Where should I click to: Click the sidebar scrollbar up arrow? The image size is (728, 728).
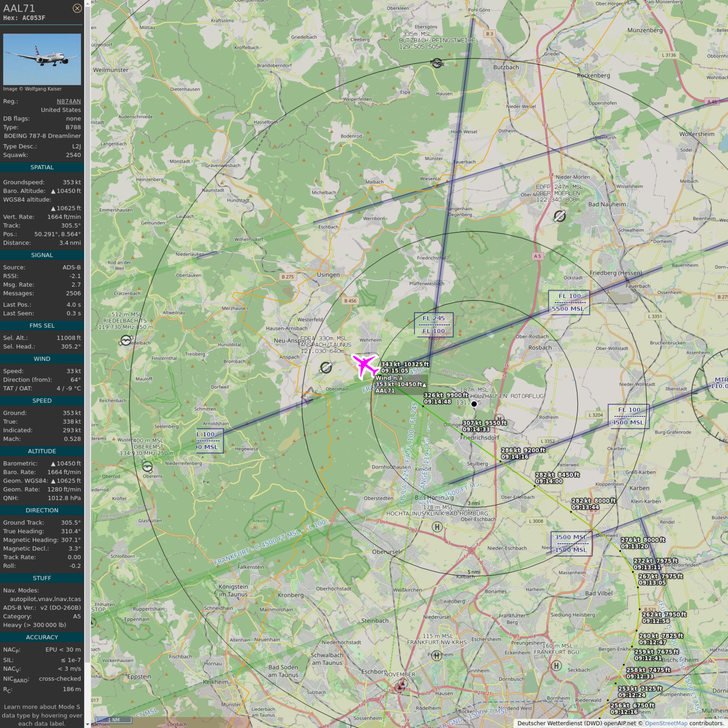(x=87, y=3)
